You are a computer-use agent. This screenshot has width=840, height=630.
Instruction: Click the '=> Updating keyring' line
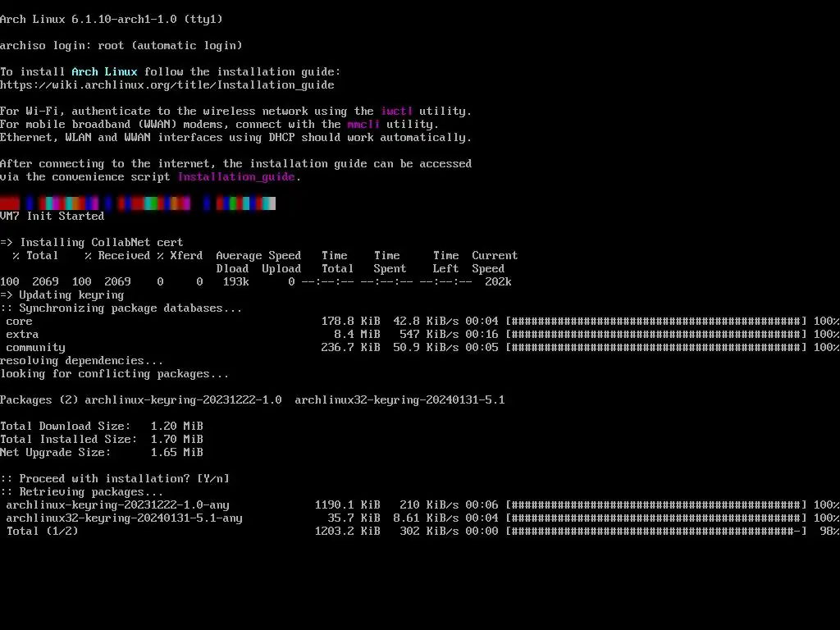tap(62, 294)
